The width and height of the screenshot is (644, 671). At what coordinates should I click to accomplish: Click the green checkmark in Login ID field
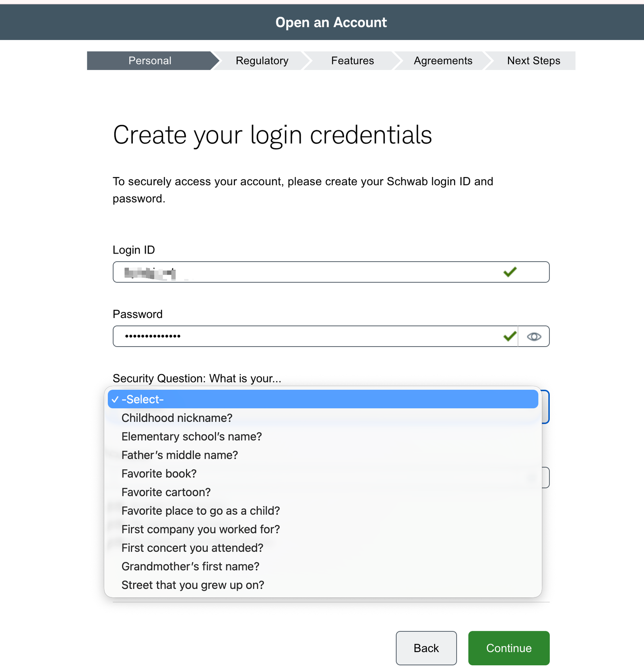coord(510,272)
